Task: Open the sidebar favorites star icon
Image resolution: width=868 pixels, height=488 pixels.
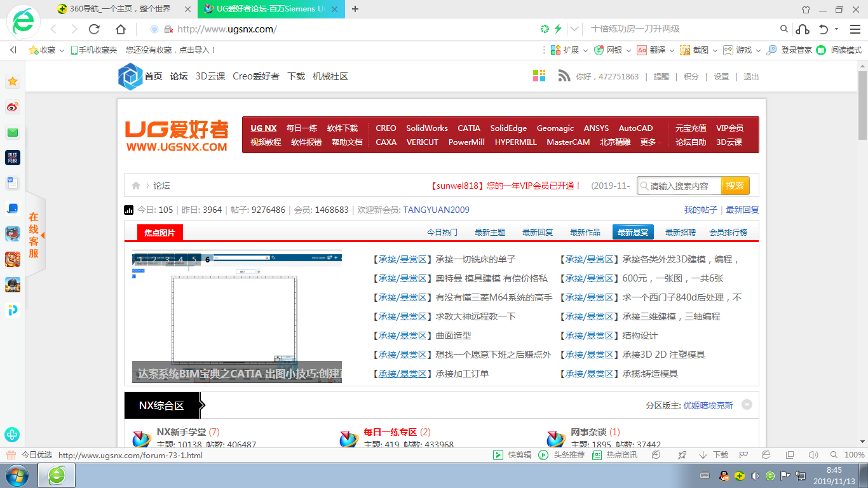Action: [x=13, y=81]
